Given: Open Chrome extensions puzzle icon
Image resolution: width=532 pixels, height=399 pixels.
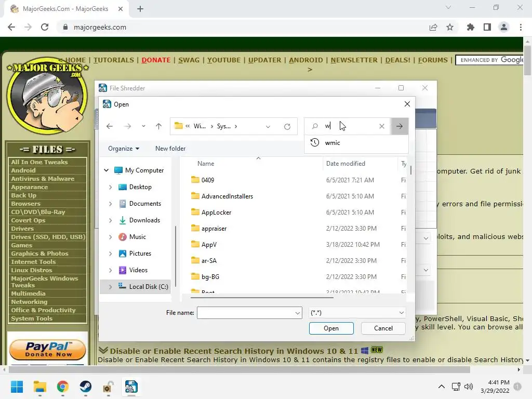Looking at the screenshot, I should (x=471, y=27).
